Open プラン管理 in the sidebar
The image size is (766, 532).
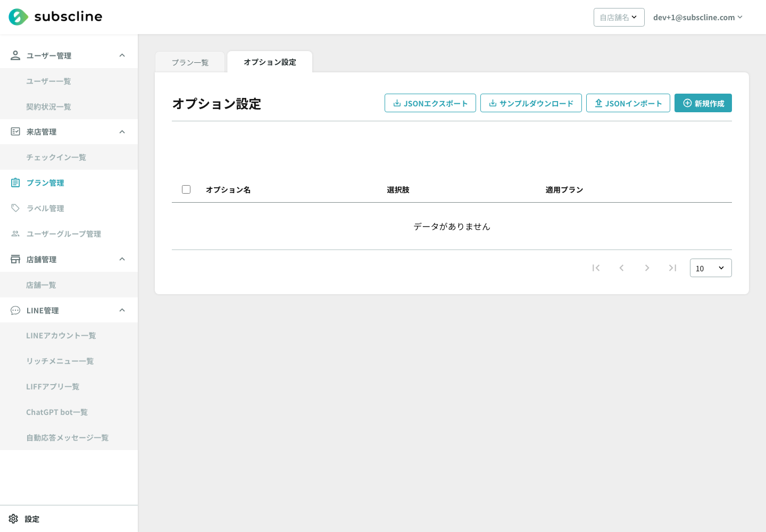tap(69, 182)
